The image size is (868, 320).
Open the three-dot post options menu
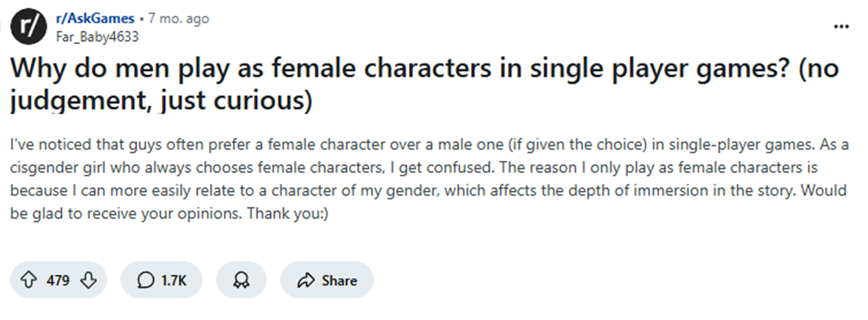[841, 27]
